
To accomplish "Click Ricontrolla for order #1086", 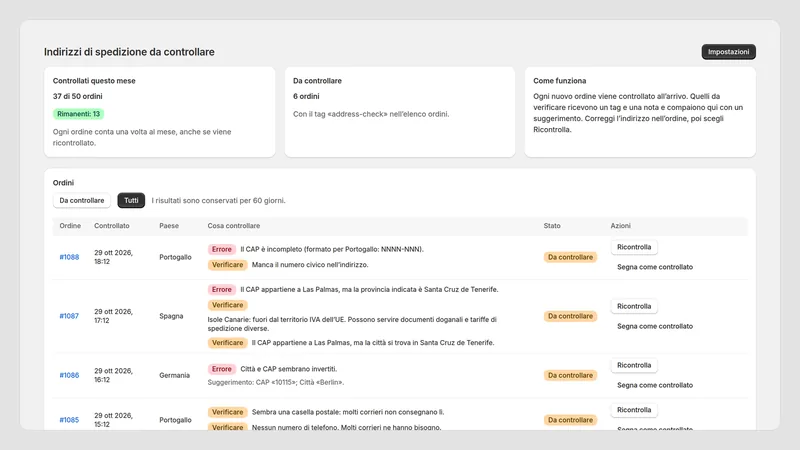I will (x=634, y=365).
